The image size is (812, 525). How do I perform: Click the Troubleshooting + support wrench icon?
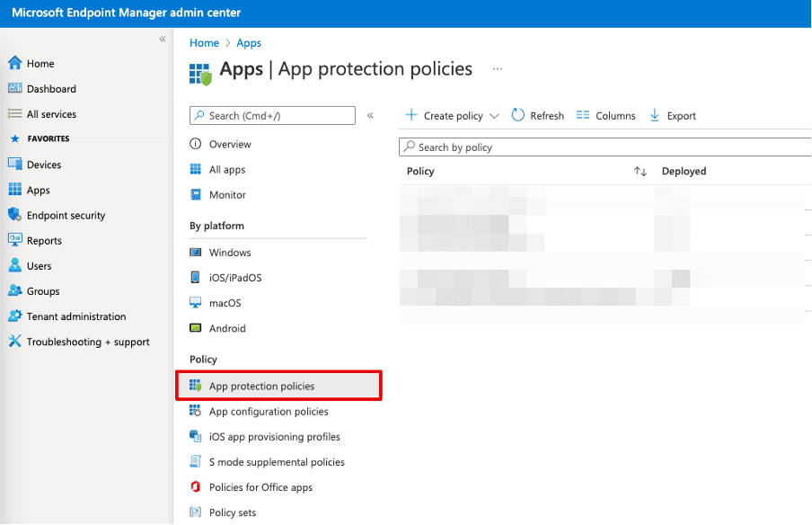(14, 342)
